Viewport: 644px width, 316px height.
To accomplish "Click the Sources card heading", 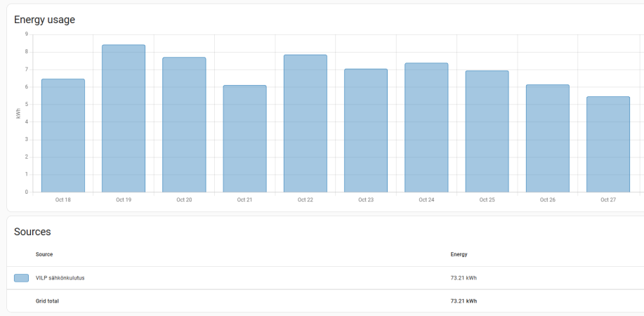I will pos(32,232).
